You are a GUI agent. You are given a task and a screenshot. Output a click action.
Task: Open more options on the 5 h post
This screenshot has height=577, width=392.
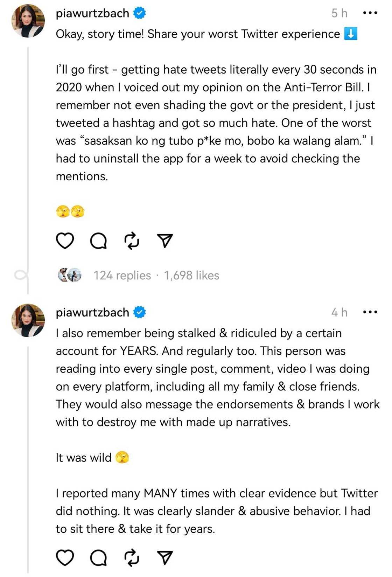370,13
